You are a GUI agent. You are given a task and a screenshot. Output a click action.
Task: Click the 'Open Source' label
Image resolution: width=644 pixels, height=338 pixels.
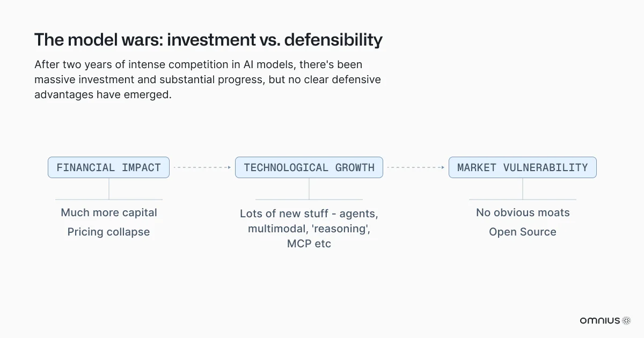(523, 232)
